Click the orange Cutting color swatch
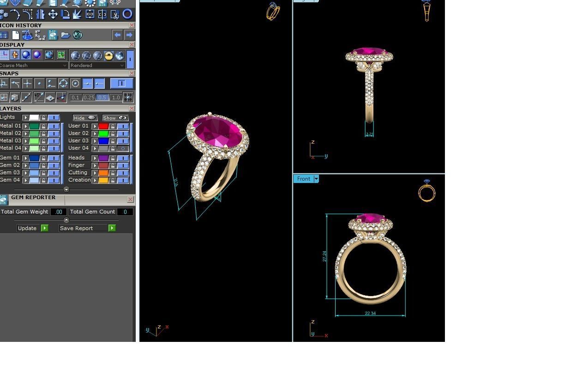 103,173
